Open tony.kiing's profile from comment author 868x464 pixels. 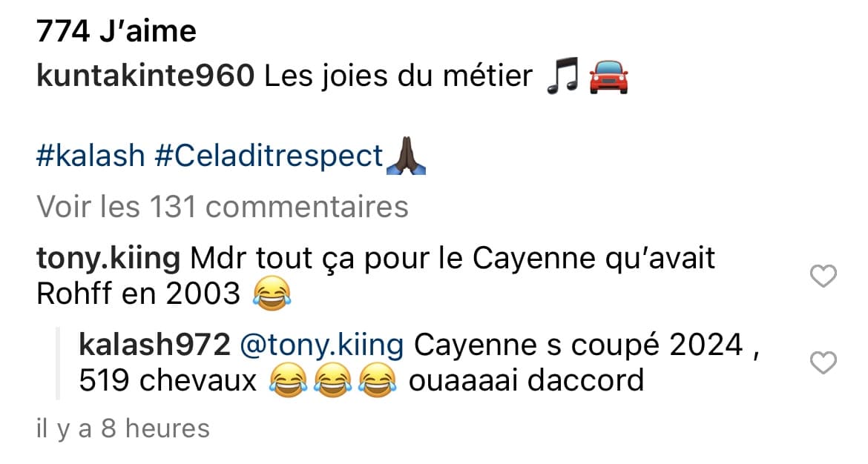108,259
